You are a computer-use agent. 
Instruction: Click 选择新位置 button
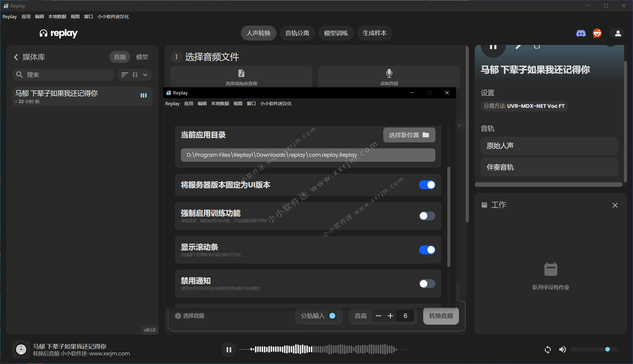click(x=409, y=135)
